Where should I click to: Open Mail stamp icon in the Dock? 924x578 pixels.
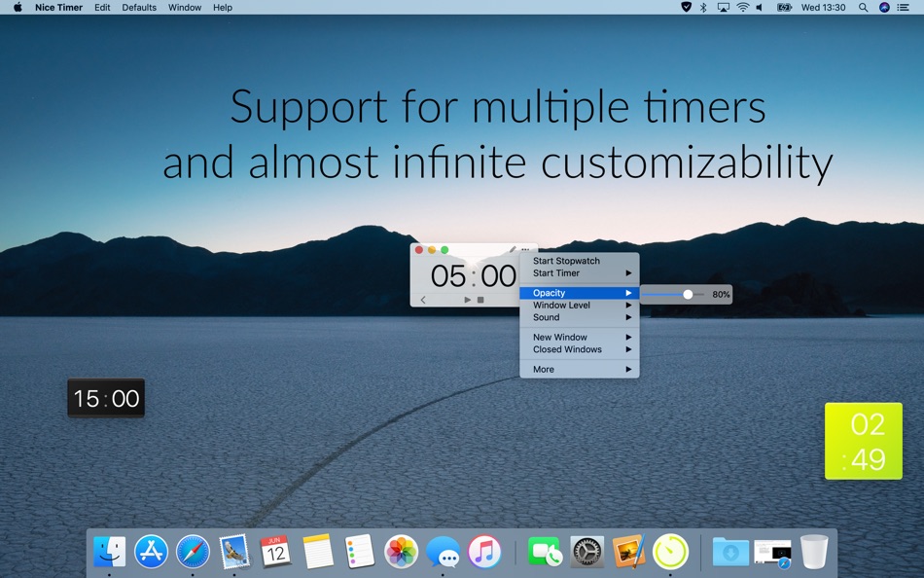click(234, 552)
